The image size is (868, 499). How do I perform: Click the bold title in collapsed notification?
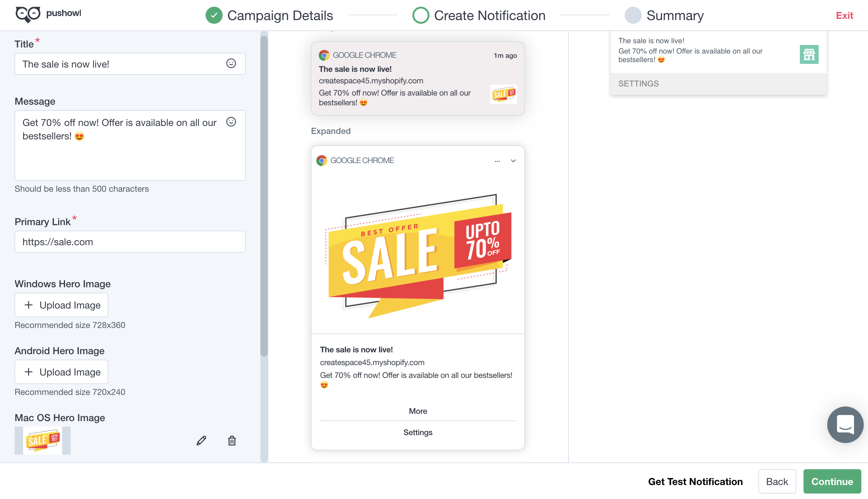coord(355,69)
